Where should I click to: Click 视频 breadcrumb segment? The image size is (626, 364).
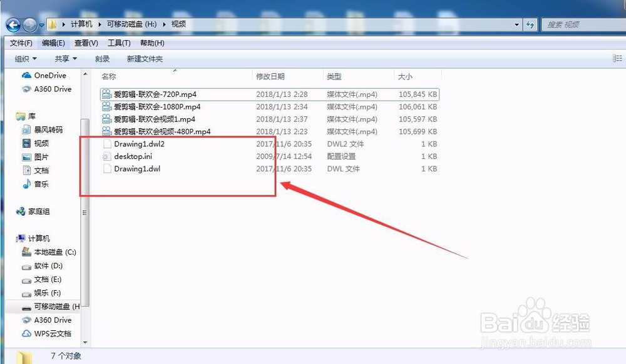178,24
